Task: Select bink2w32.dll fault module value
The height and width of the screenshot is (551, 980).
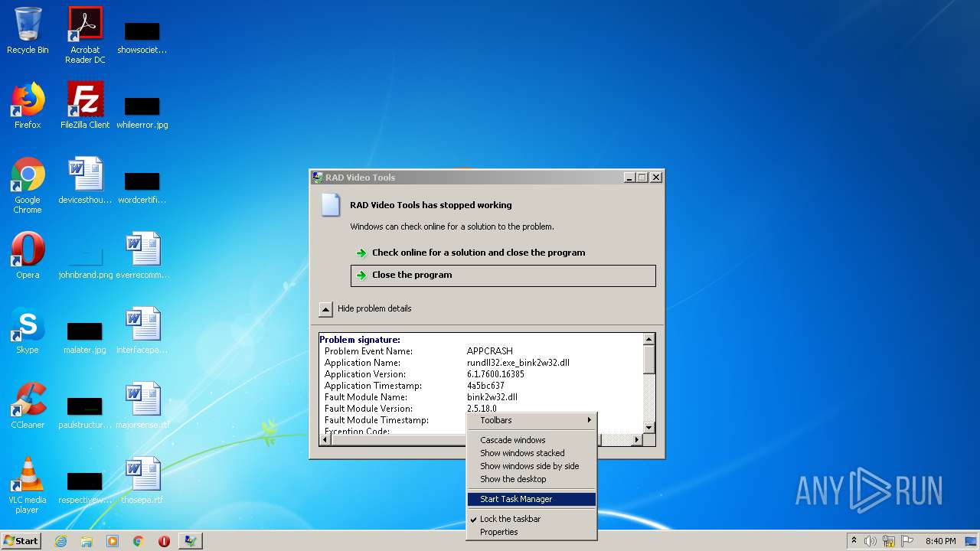Action: tap(492, 397)
